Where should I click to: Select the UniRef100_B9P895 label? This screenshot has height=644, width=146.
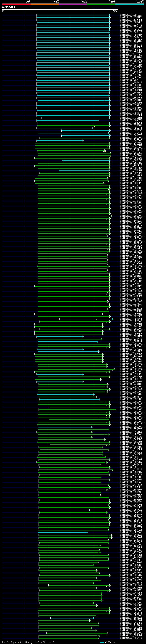click(x=131, y=130)
